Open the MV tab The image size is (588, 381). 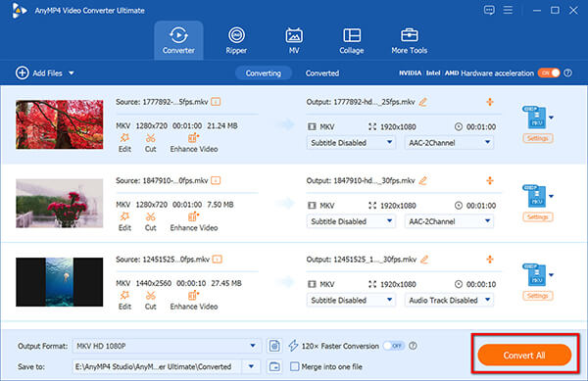[294, 40]
